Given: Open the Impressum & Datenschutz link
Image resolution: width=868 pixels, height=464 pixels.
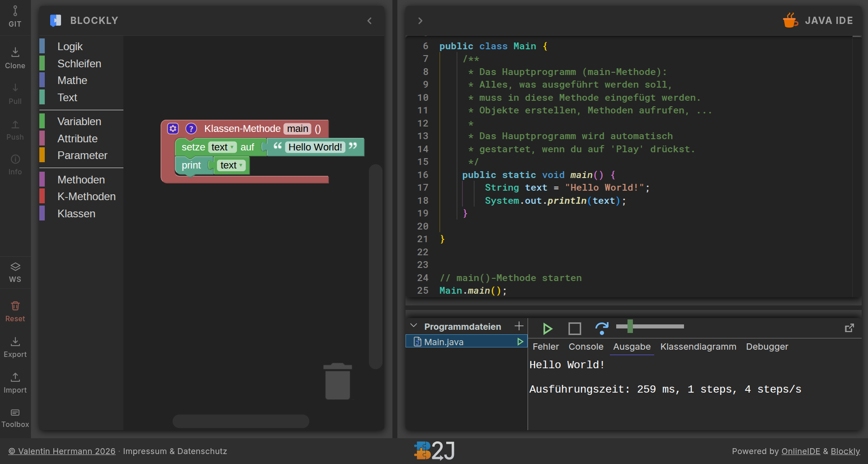Looking at the screenshot, I should 175,451.
